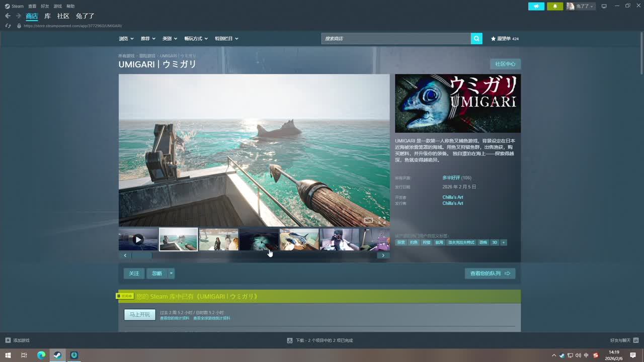Click the Big Picture mode monitor icon
644x362 pixels.
pyautogui.click(x=604, y=6)
